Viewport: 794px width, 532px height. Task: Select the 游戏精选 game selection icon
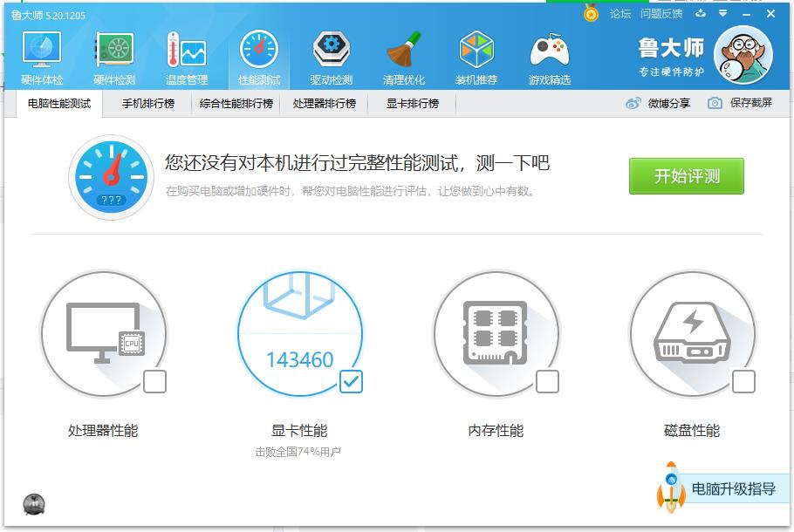click(550, 56)
